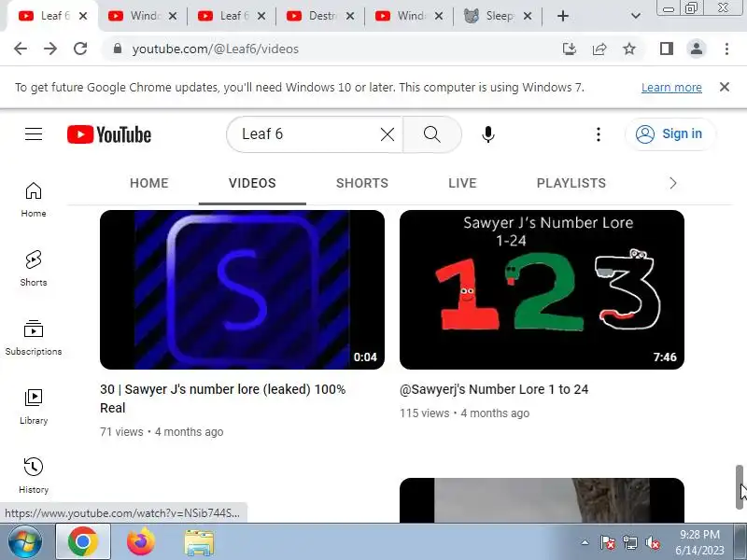Click the address bar URL
The image size is (747, 560).
[216, 49]
